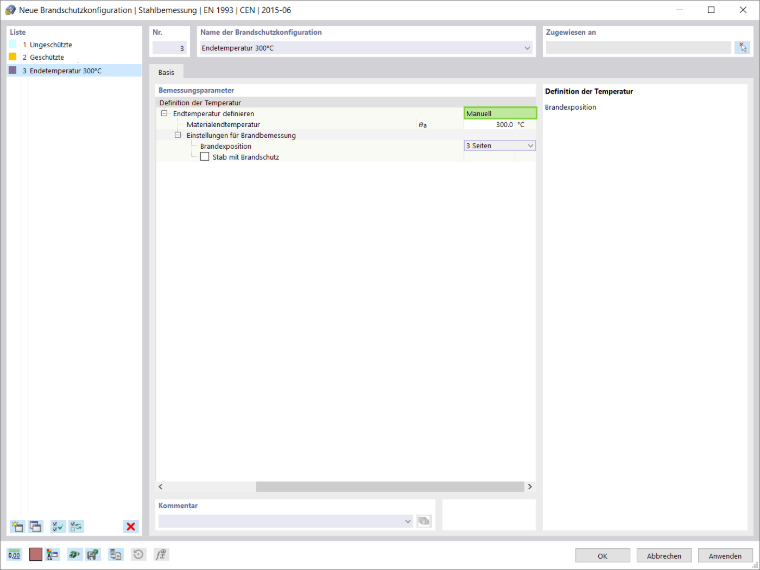
Task: Click the formula fx icon at bottom
Action: click(x=161, y=554)
